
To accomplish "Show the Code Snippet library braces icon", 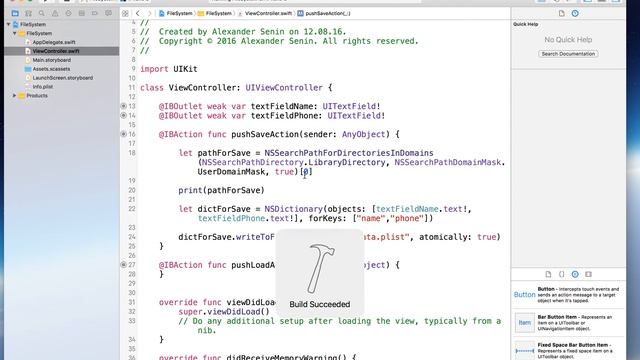I will 562,274.
